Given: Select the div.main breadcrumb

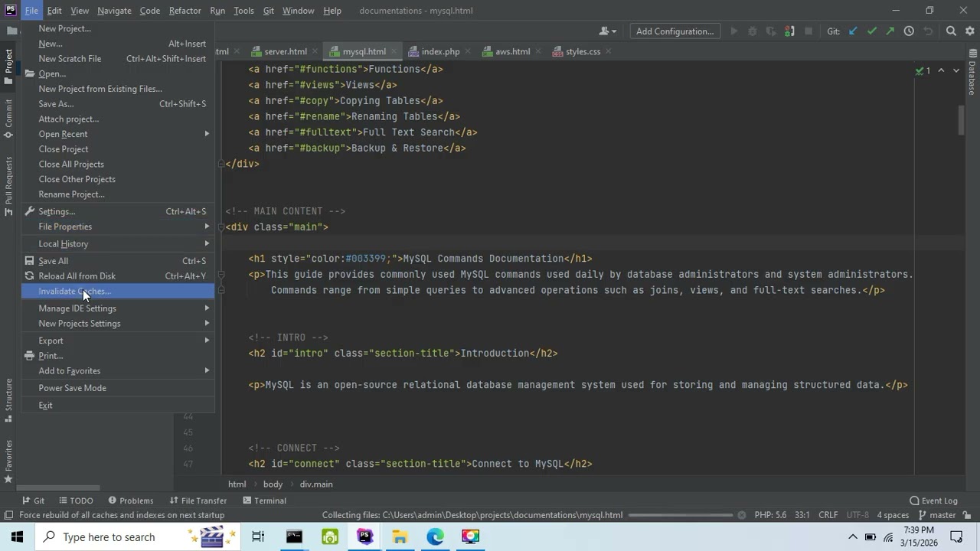Looking at the screenshot, I should 316,484.
